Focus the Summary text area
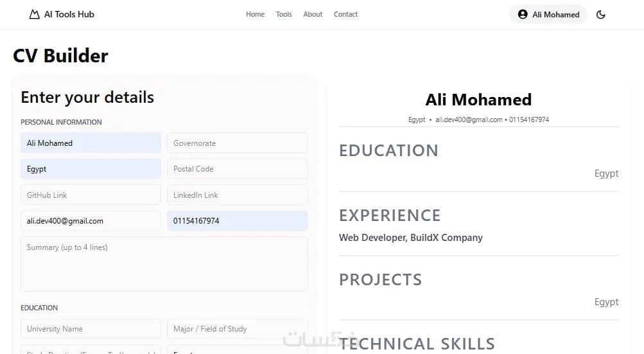This screenshot has height=354, width=644. click(x=164, y=263)
